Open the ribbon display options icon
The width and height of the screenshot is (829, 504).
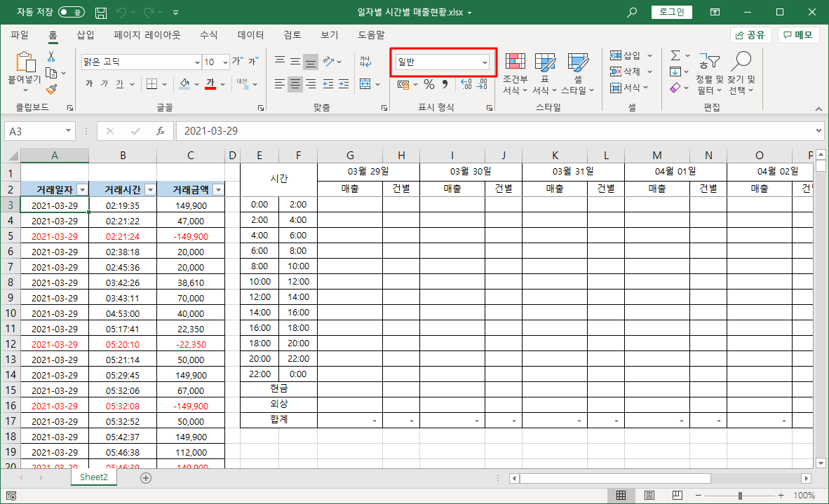(x=715, y=12)
